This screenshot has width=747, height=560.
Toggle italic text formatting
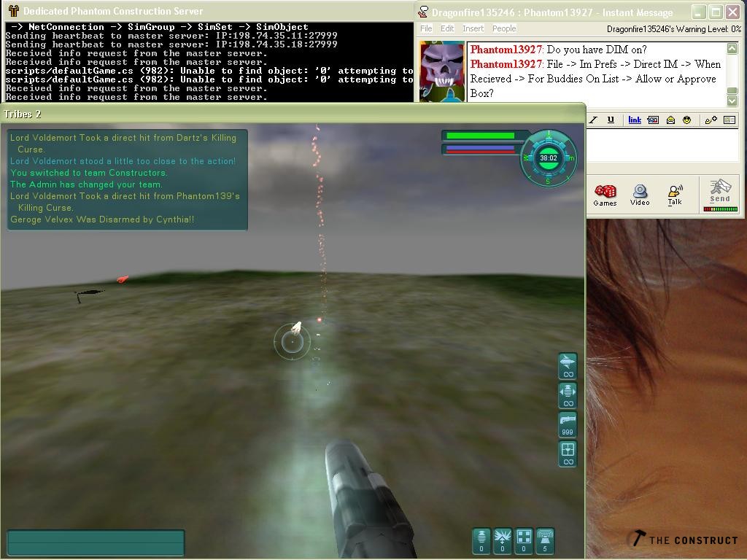(x=593, y=120)
